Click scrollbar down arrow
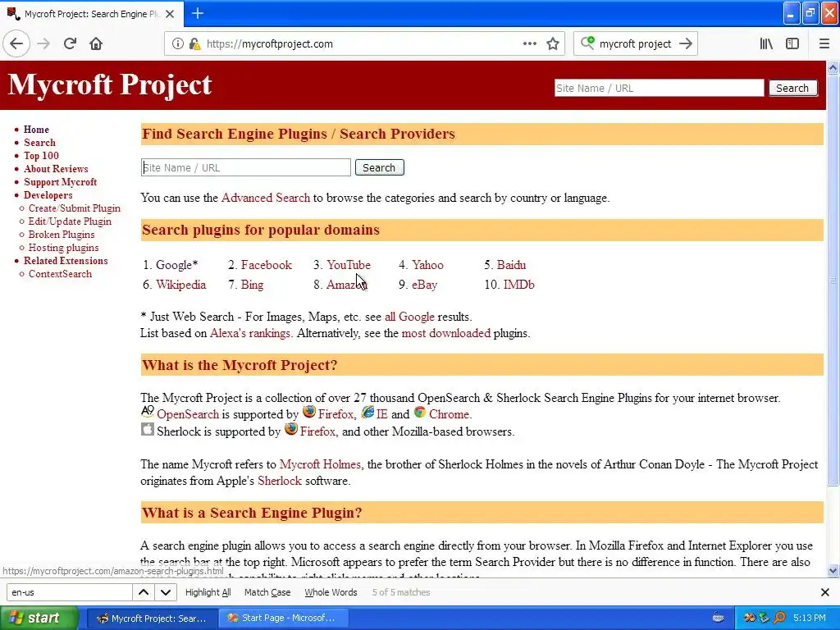This screenshot has width=840, height=630. tap(833, 571)
